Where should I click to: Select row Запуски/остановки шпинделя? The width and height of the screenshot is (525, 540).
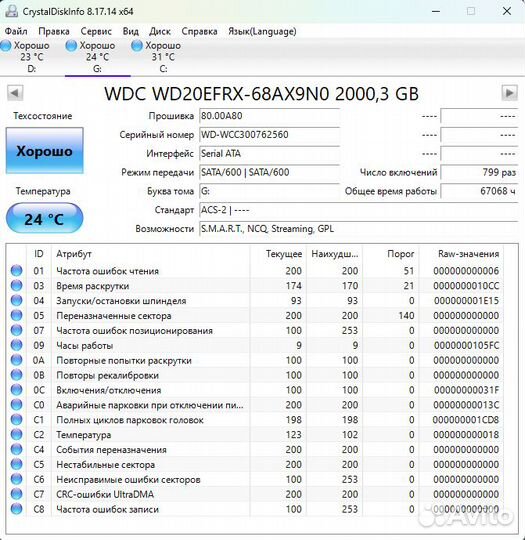[255, 300]
